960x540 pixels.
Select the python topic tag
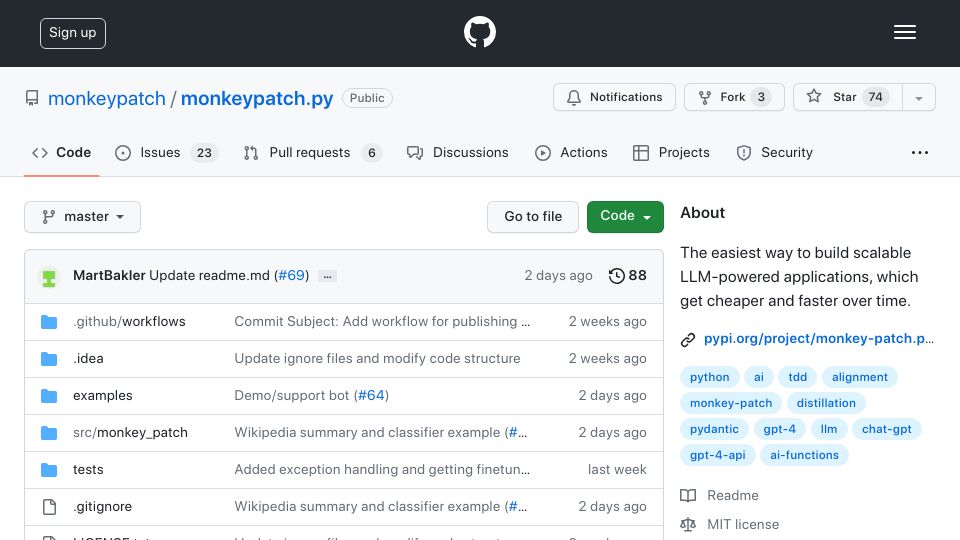point(710,377)
